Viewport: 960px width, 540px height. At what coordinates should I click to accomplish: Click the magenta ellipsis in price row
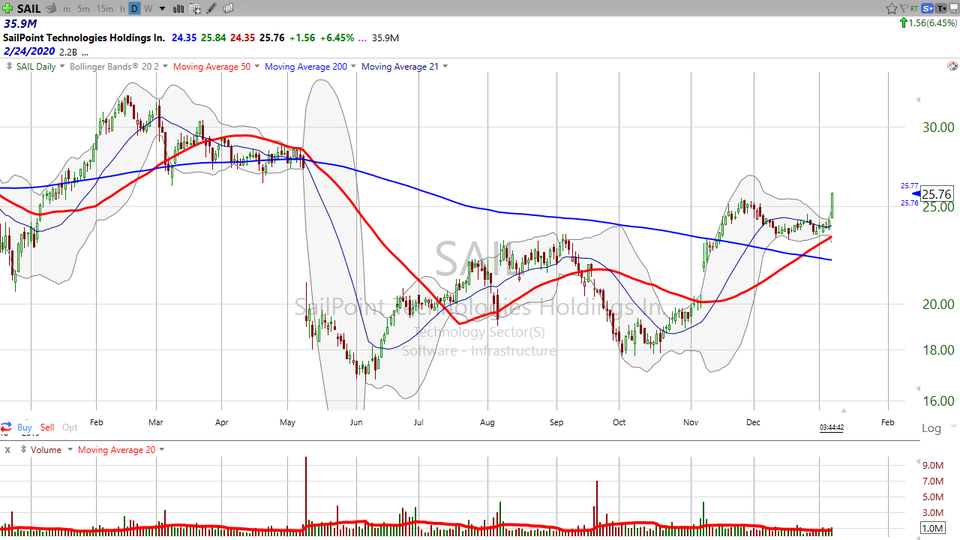(x=362, y=38)
